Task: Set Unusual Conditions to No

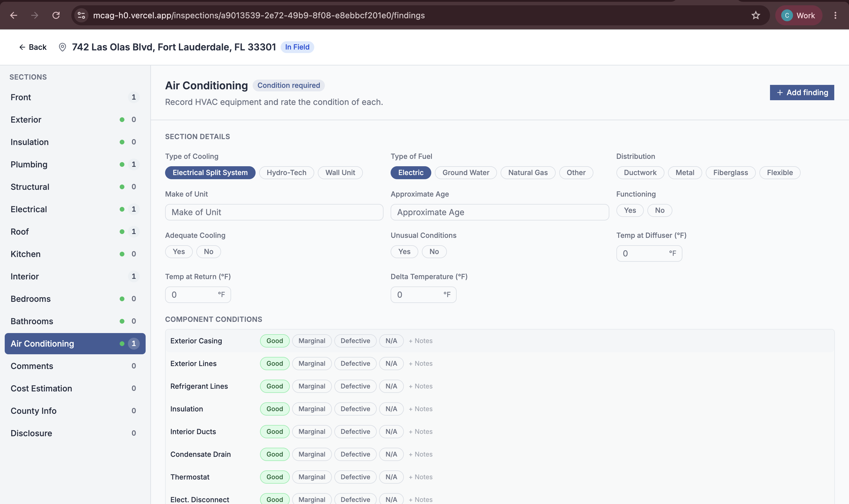Action: coord(434,252)
